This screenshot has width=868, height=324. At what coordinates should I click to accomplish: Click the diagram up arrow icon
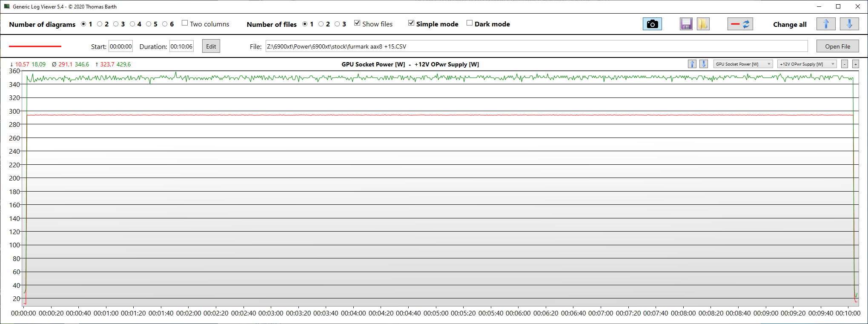(x=692, y=64)
